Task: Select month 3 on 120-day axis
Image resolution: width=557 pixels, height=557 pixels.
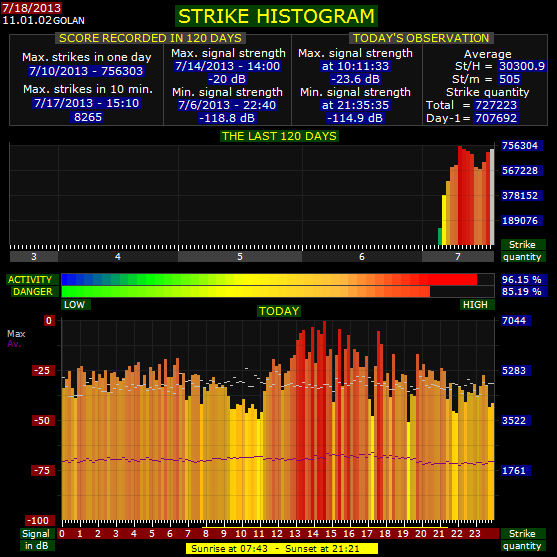Action: tap(34, 256)
